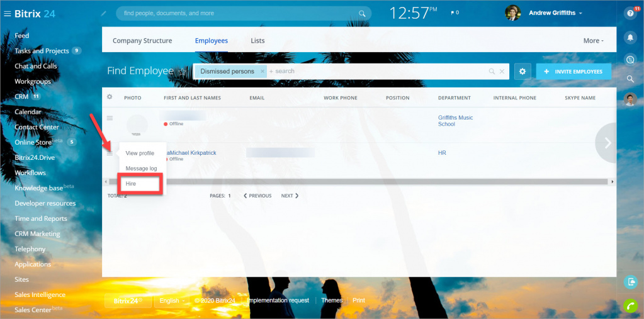The height and width of the screenshot is (319, 644).
Task: Open Bitrix24.Drive in left menu
Action: point(35,158)
